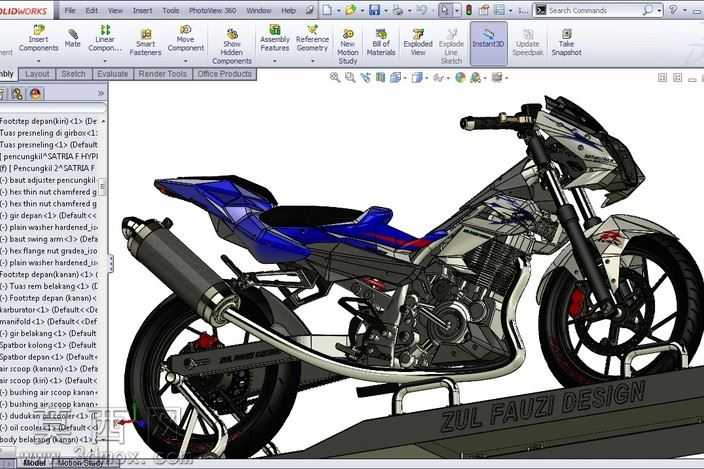Click the View Orientation icon

[396, 78]
